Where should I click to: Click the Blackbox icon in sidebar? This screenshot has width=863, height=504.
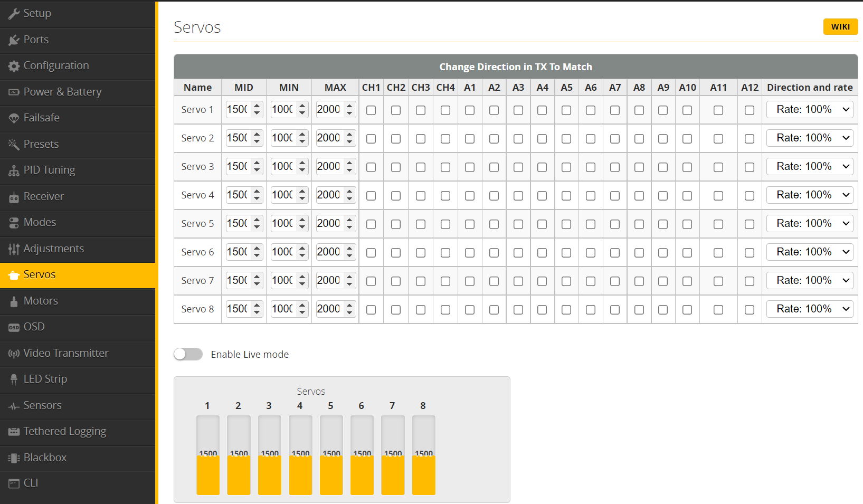(x=14, y=458)
